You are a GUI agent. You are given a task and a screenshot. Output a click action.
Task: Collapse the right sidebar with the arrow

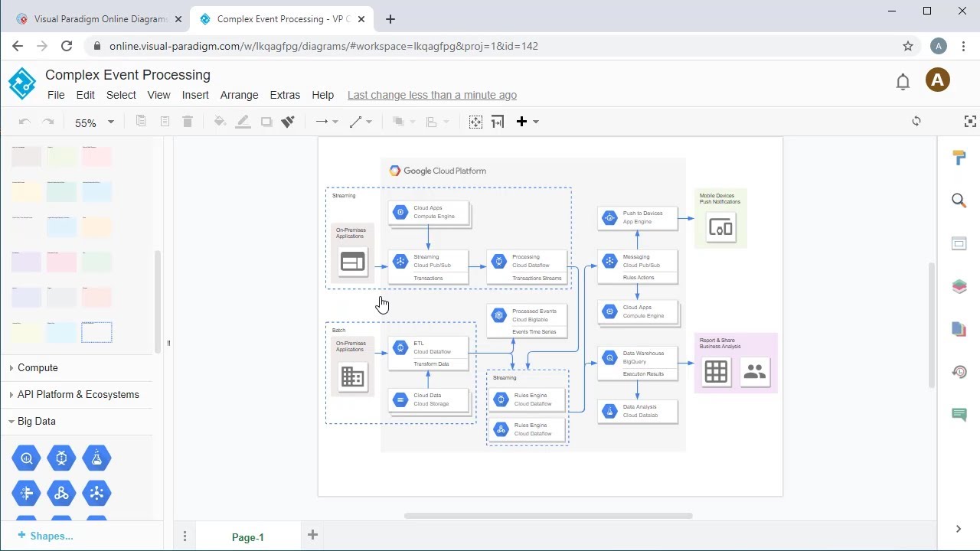959,529
